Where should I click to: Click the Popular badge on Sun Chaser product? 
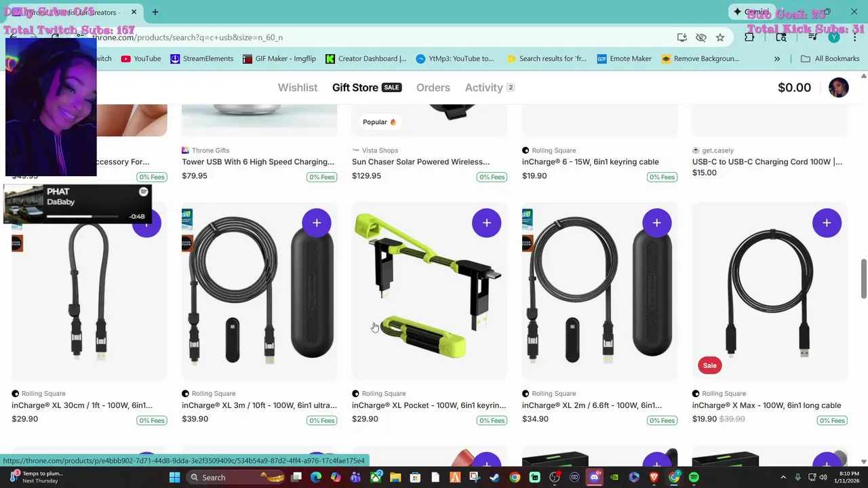click(x=379, y=122)
